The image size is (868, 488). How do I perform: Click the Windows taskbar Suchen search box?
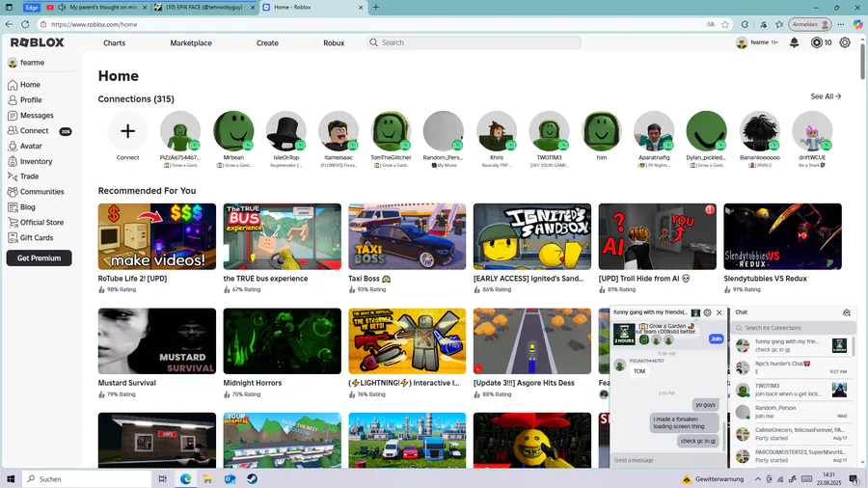tap(87, 478)
